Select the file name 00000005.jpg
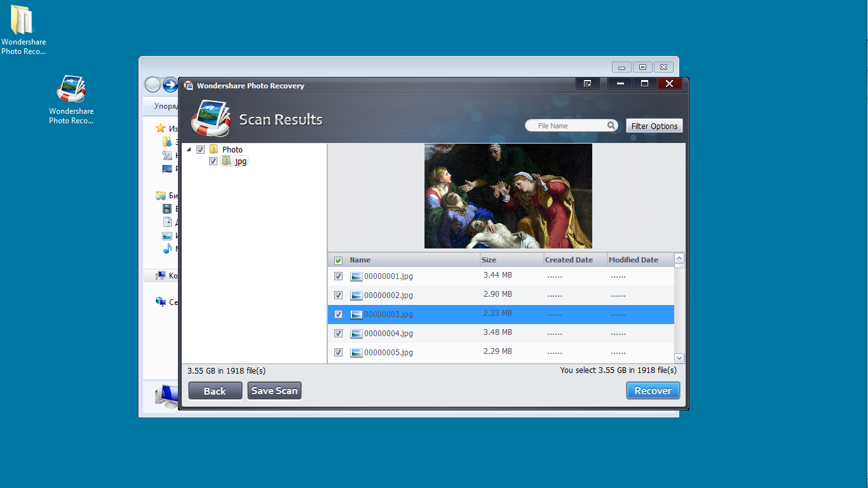 pos(389,353)
